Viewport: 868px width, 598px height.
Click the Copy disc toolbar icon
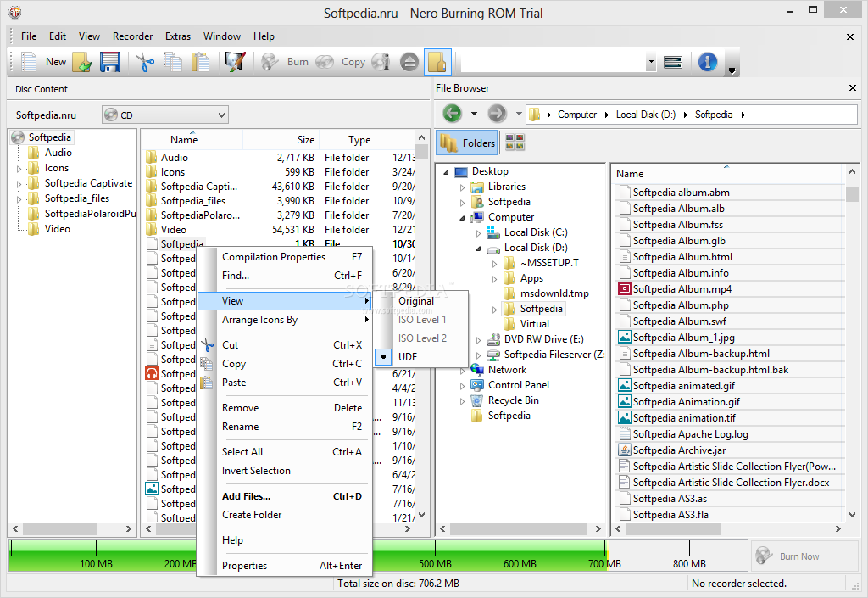click(x=325, y=61)
